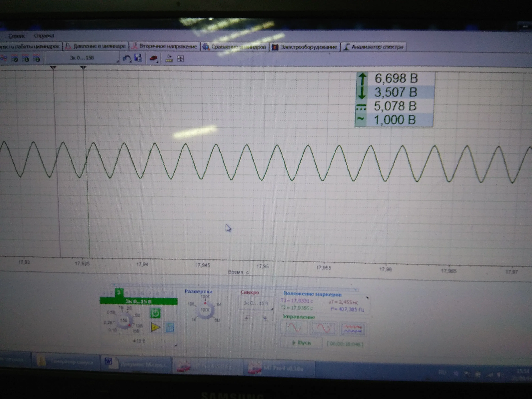Open the Справка menu

(44, 36)
